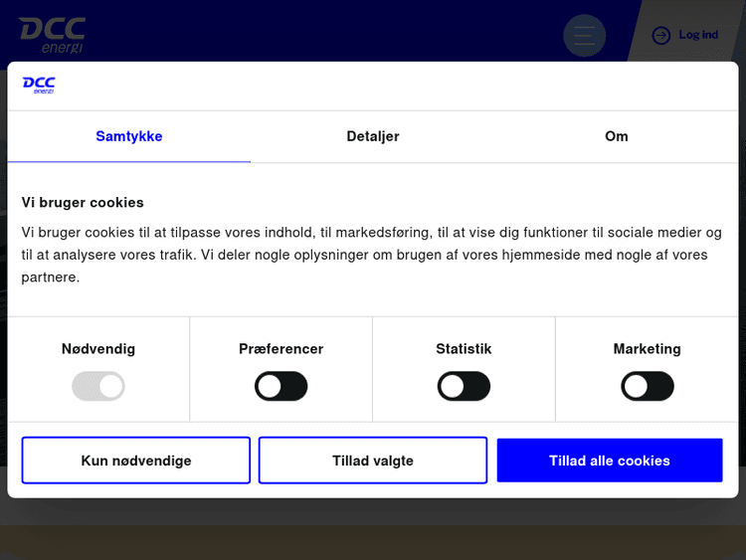The image size is (746, 560).
Task: Accept with Tillad alle cookies button
Action: (610, 461)
